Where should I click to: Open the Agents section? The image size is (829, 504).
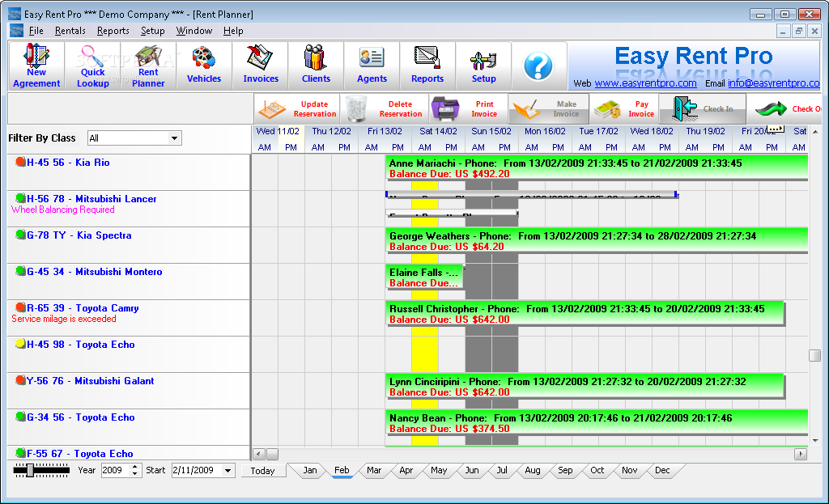point(372,66)
